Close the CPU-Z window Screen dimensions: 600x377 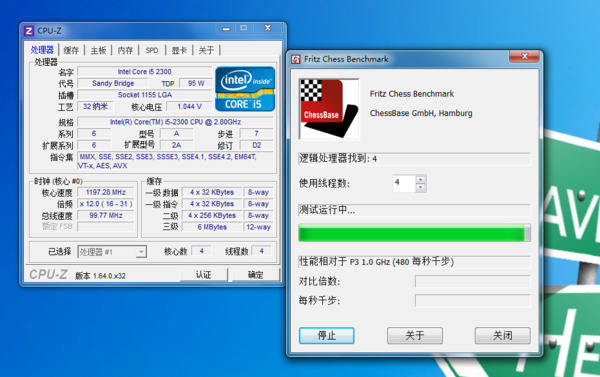click(268, 28)
